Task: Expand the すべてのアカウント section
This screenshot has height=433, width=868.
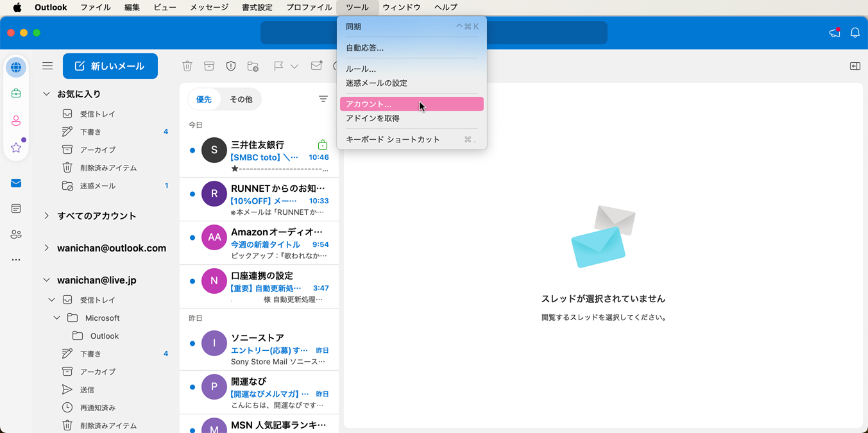Action: pos(46,216)
